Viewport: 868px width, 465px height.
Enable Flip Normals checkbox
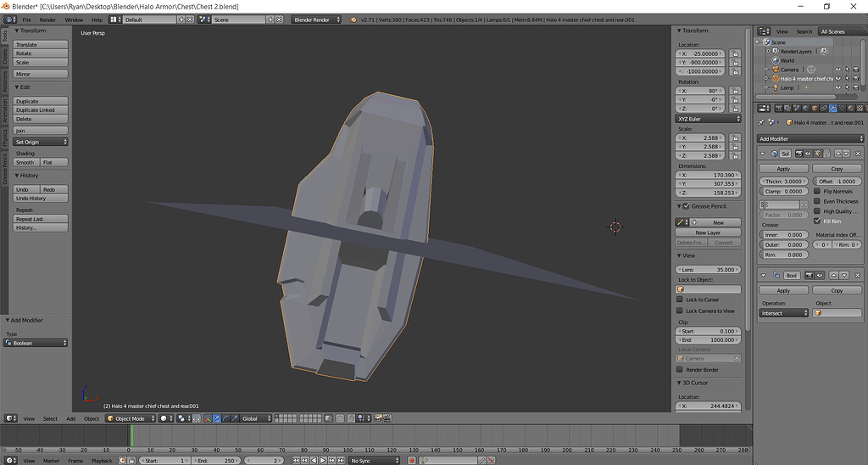click(817, 191)
